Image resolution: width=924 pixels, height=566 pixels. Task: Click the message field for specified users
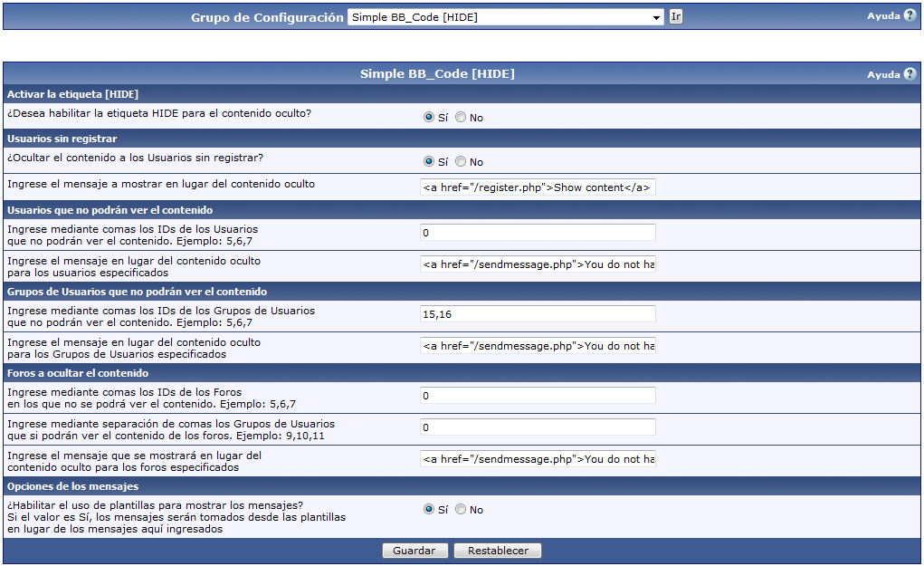538,264
